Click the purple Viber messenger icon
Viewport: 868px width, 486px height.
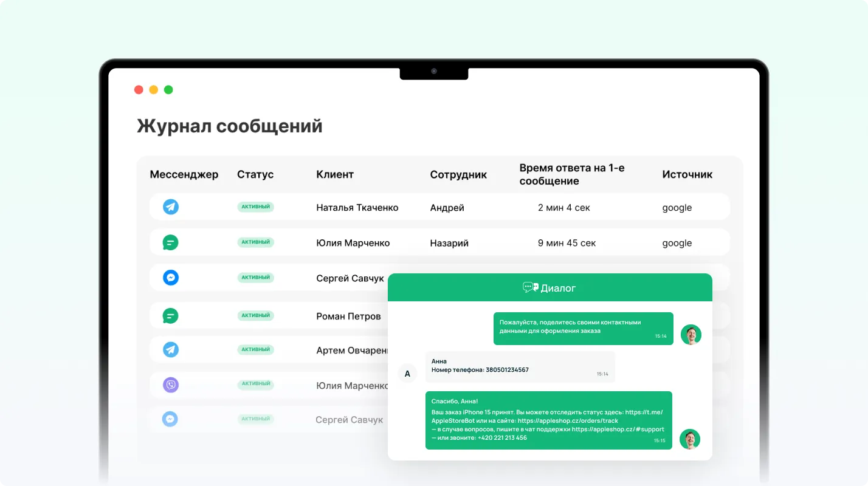171,385
